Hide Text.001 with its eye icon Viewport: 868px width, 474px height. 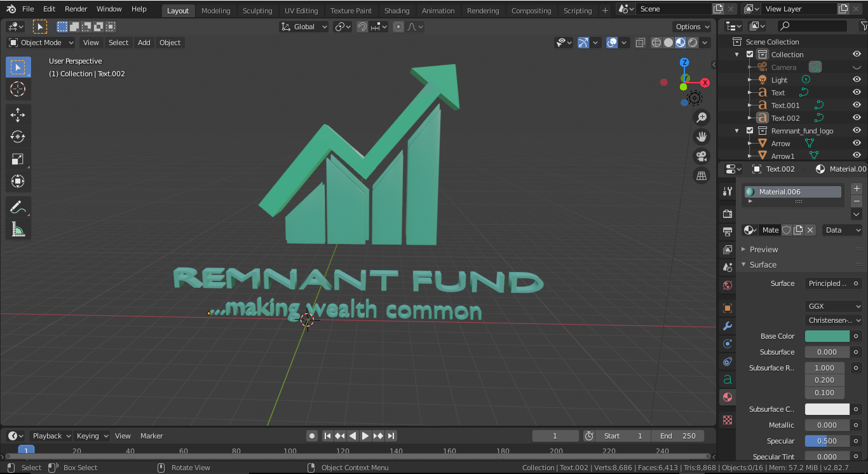pos(857,105)
